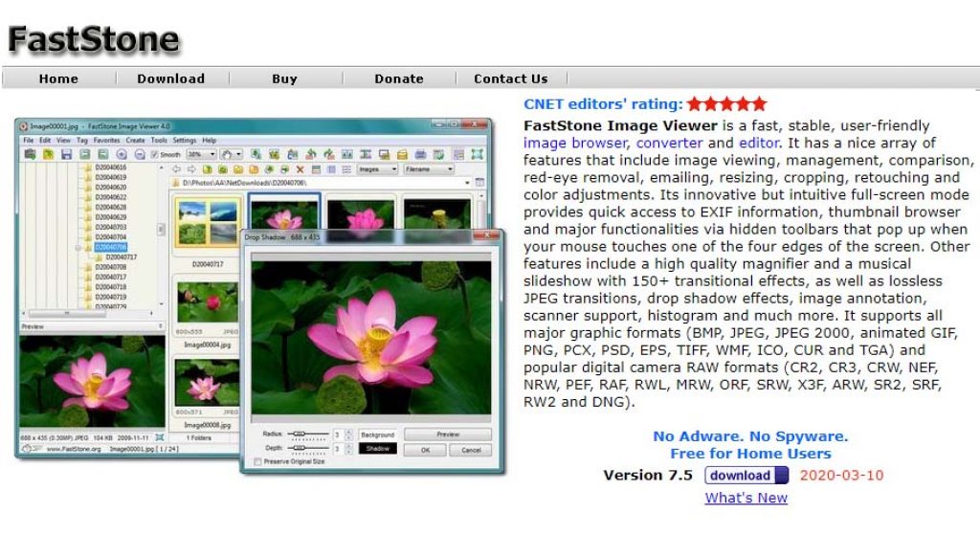The width and height of the screenshot is (980, 535).
Task: Open the Create menu
Action: (135, 141)
